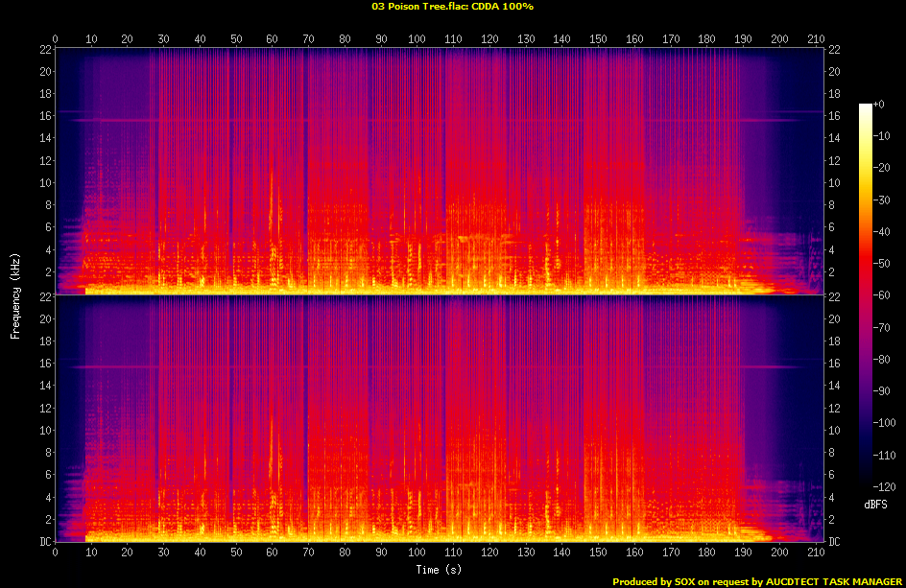Click the '100' tick on the bottom time axis

(x=417, y=553)
